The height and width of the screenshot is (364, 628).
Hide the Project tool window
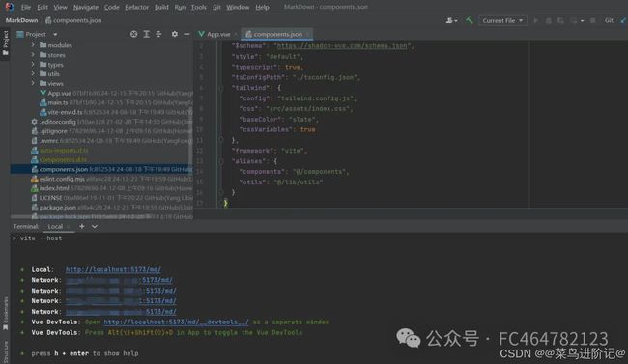click(186, 34)
